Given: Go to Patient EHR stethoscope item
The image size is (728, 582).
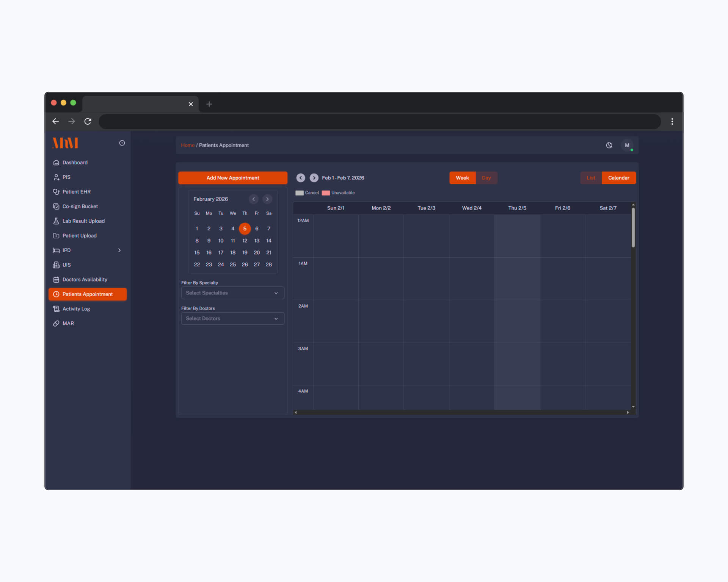Looking at the screenshot, I should coord(76,192).
